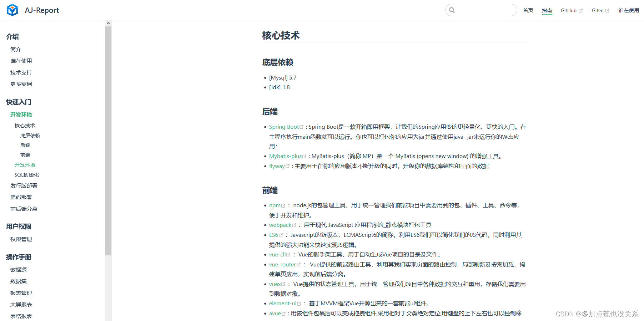Click the 快速入门 sidebar group heading
This screenshot has width=644, height=321.
(x=19, y=102)
